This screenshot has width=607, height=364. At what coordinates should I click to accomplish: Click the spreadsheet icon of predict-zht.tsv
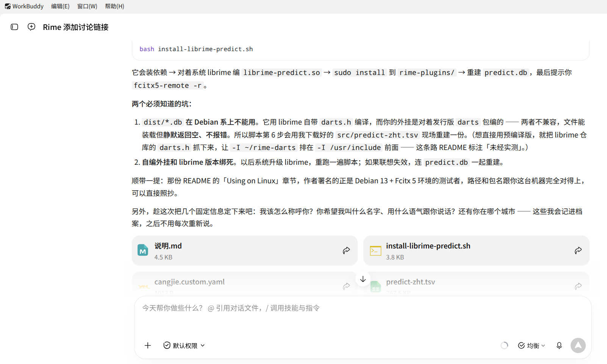[375, 287]
